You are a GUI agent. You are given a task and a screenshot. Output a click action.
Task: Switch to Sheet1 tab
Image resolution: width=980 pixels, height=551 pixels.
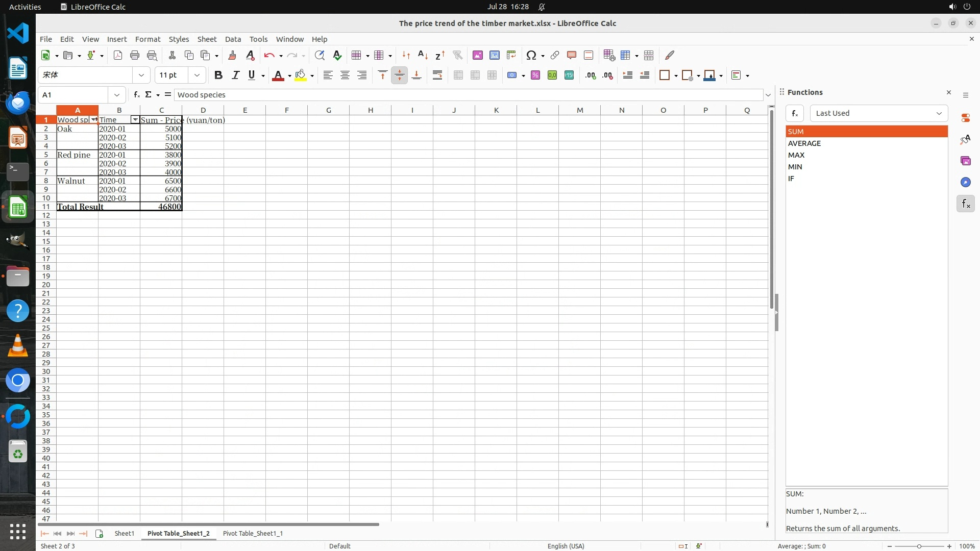point(124,533)
